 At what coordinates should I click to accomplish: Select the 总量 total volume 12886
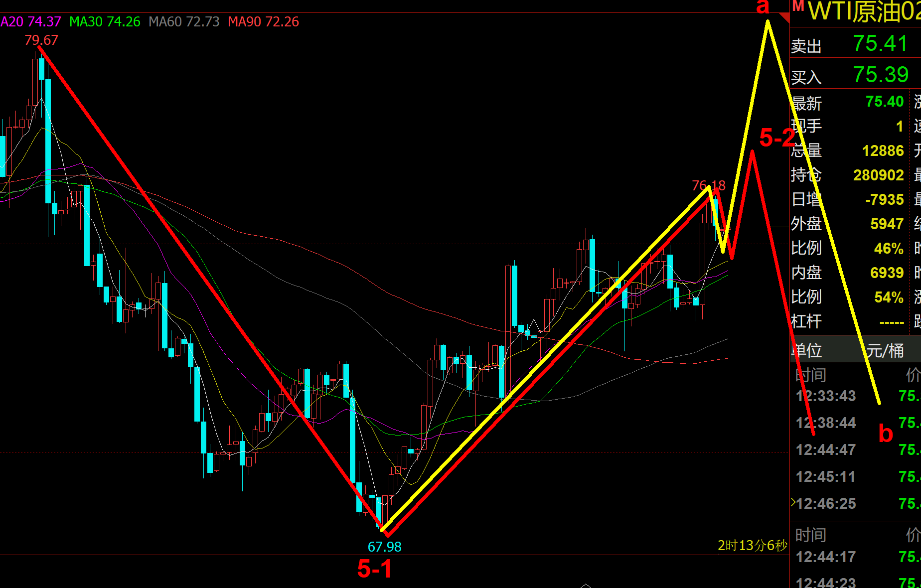click(883, 150)
